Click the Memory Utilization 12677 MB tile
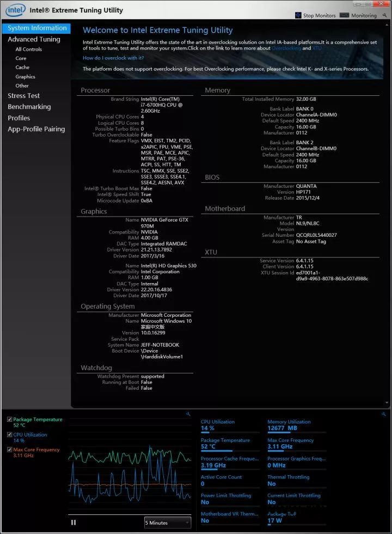The image size is (392, 534). pos(297,425)
